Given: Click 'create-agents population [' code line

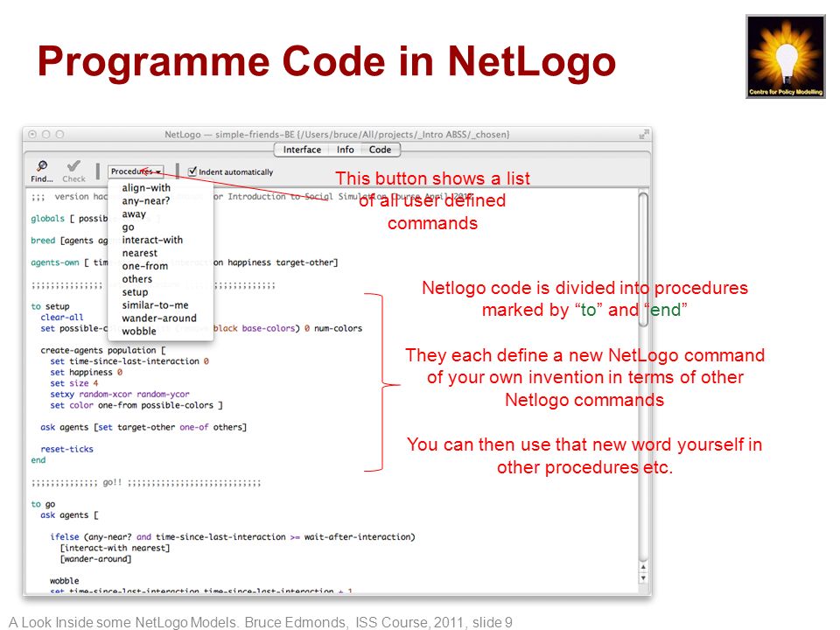Looking at the screenshot, I should (x=103, y=350).
